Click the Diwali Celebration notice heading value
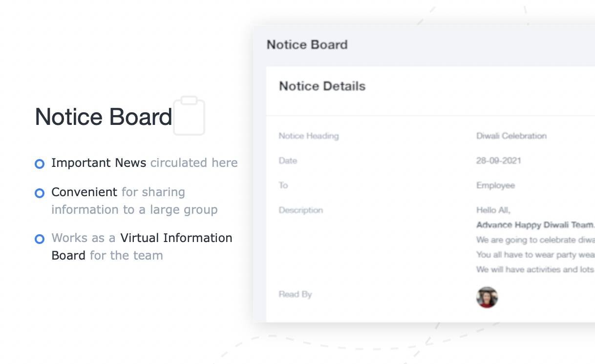This screenshot has height=364, width=595. pyautogui.click(x=511, y=136)
